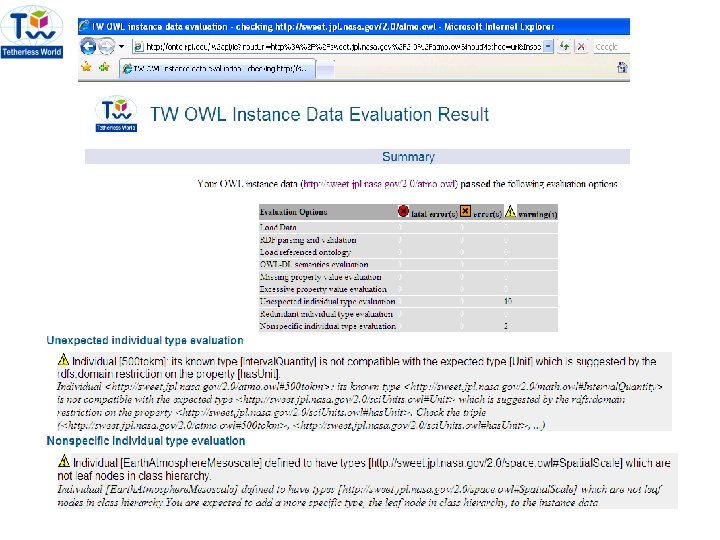Click the Summary section header bar
This screenshot has height=540, width=720.
(x=357, y=157)
